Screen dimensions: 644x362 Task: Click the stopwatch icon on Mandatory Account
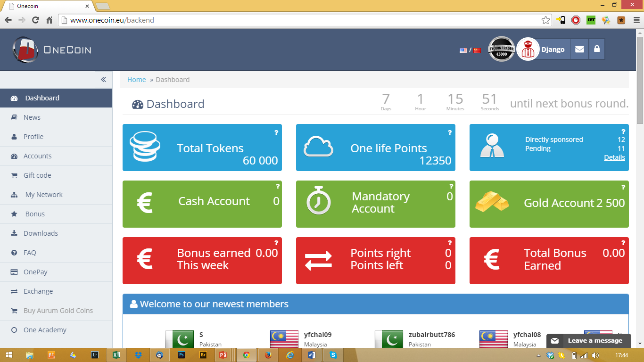tap(319, 200)
